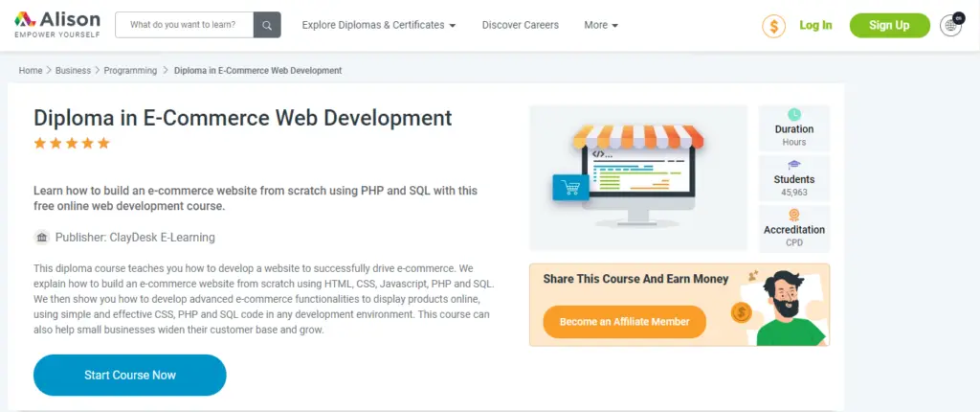Click the five-star course rating

click(x=72, y=144)
